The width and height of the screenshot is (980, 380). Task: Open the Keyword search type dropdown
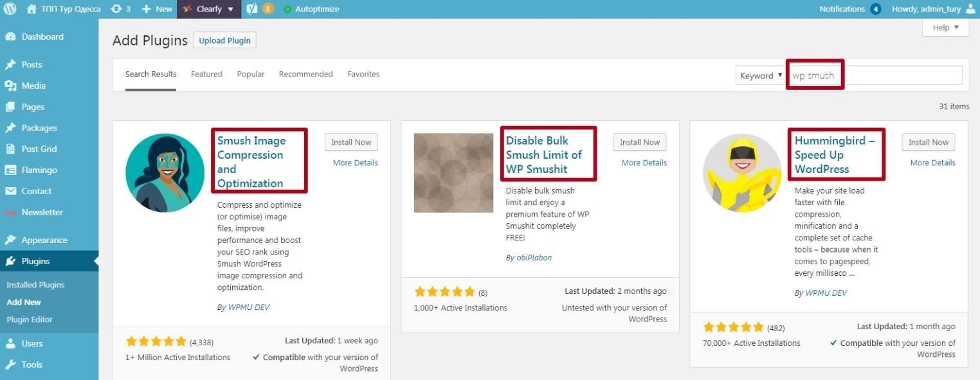[x=761, y=75]
